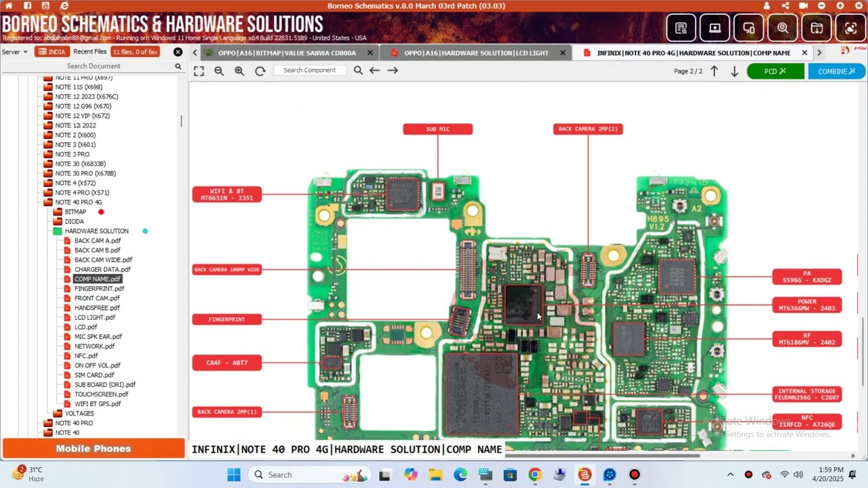
Task: Open NETWORK.pdf
Action: (94, 346)
